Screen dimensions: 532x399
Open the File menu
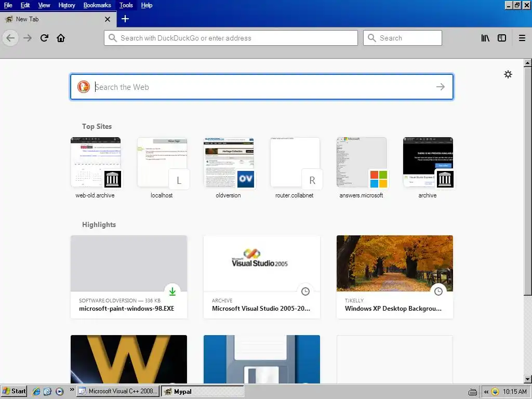point(8,5)
